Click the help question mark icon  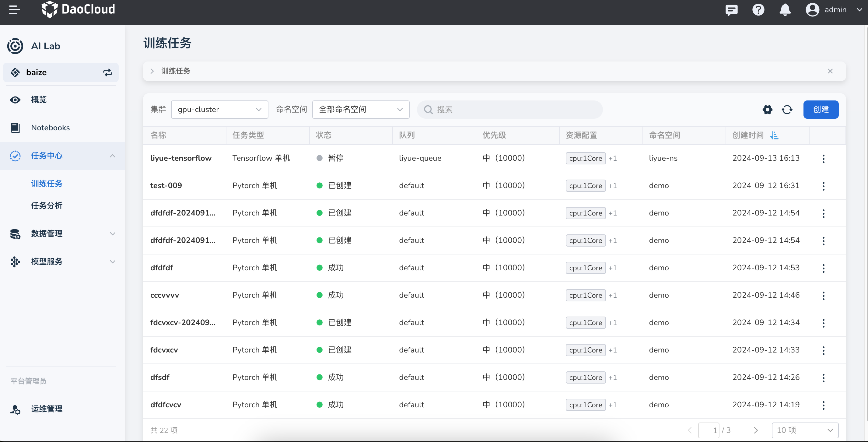click(758, 10)
